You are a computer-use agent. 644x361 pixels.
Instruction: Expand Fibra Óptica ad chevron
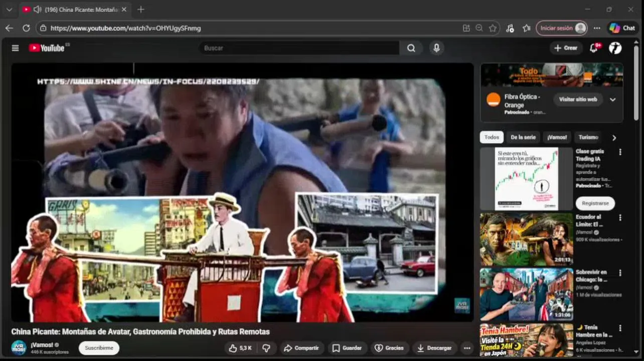(x=612, y=100)
